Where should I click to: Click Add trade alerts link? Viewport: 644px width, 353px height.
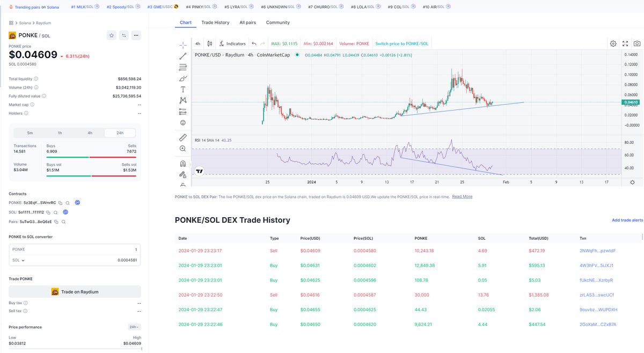(x=627, y=220)
